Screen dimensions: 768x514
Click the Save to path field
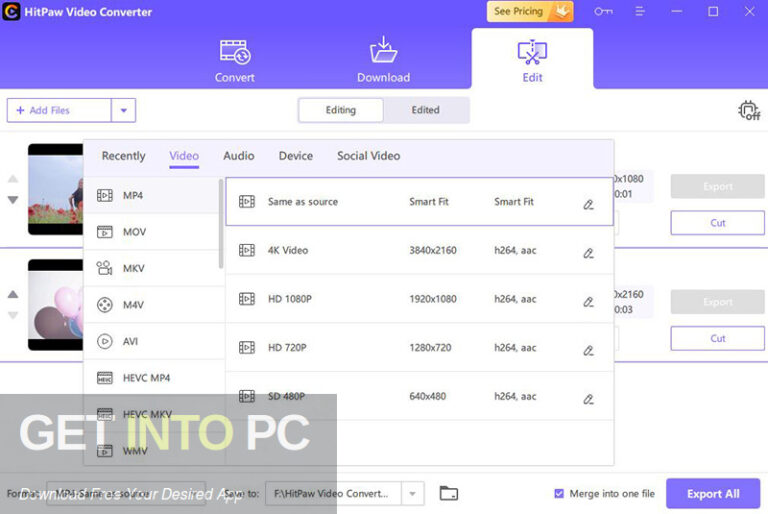click(x=334, y=493)
